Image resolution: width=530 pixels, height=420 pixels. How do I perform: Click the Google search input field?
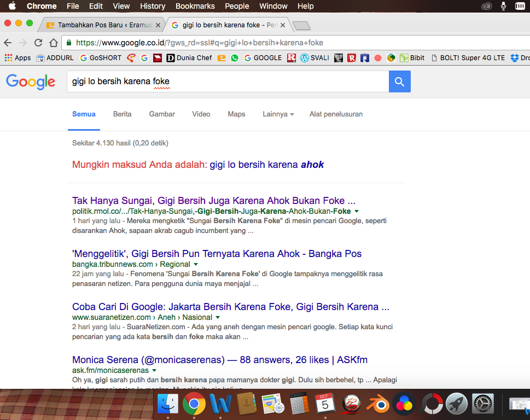228,81
